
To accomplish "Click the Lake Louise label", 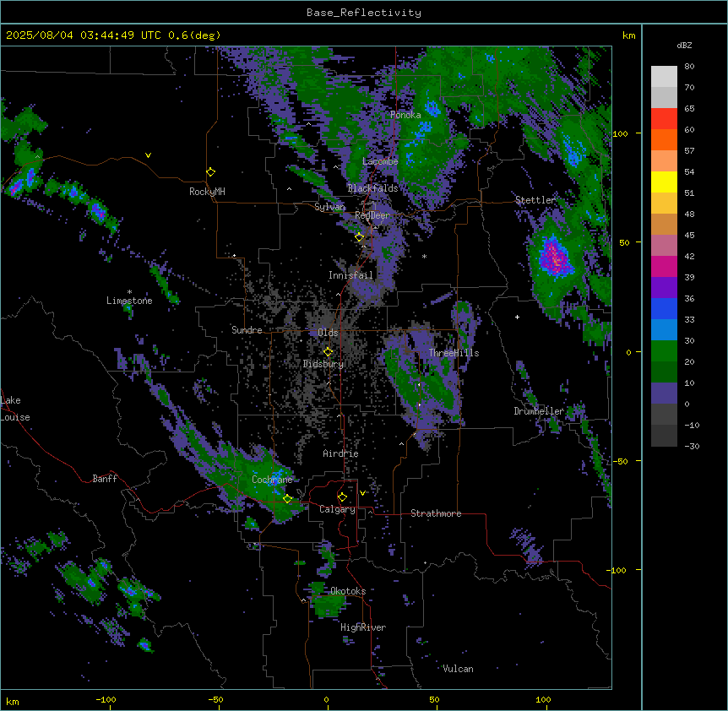I will pos(14,409).
